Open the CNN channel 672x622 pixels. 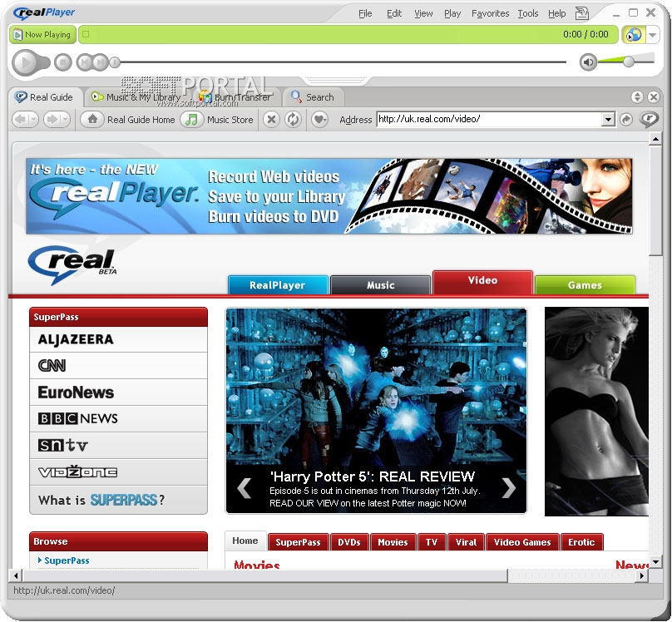[118, 366]
